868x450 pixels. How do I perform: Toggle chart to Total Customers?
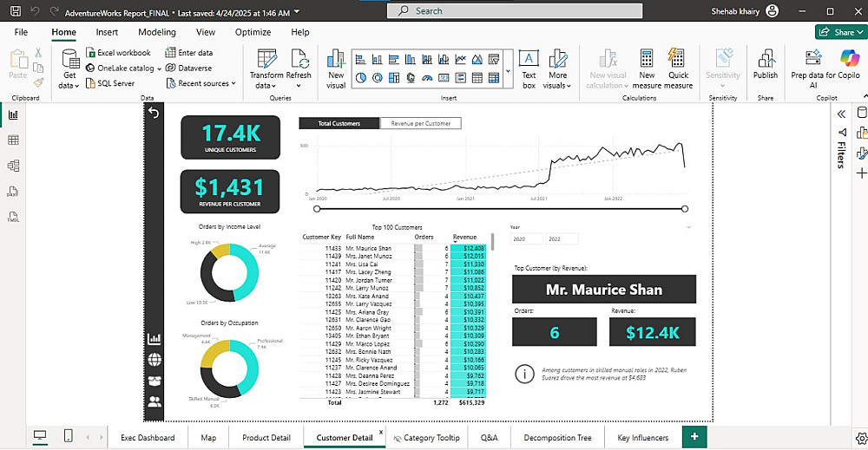[x=339, y=123]
